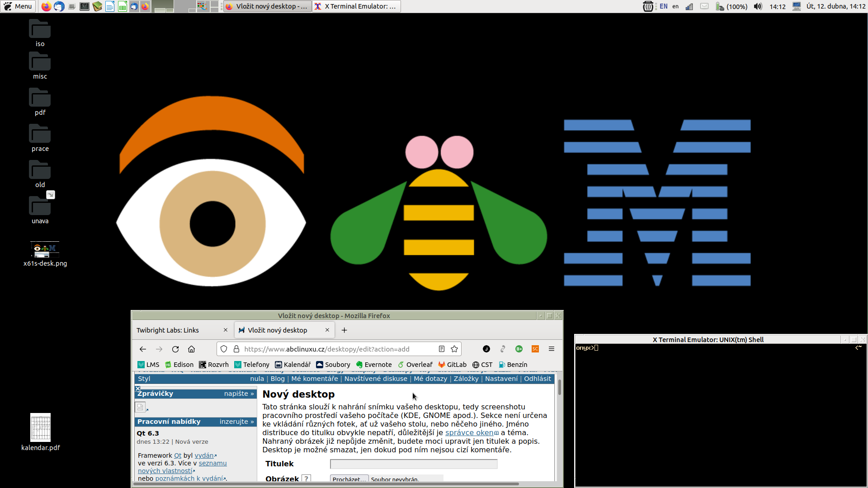Open the Obrázek help question mark
Viewport: 868px width, 488px height.
coord(307,479)
